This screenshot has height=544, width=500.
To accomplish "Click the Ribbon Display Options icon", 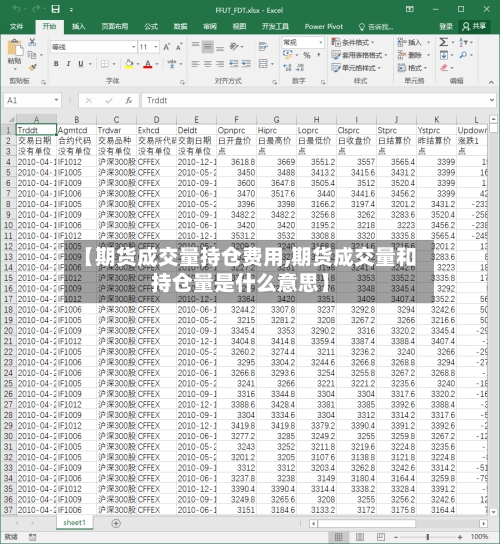I will [410, 9].
